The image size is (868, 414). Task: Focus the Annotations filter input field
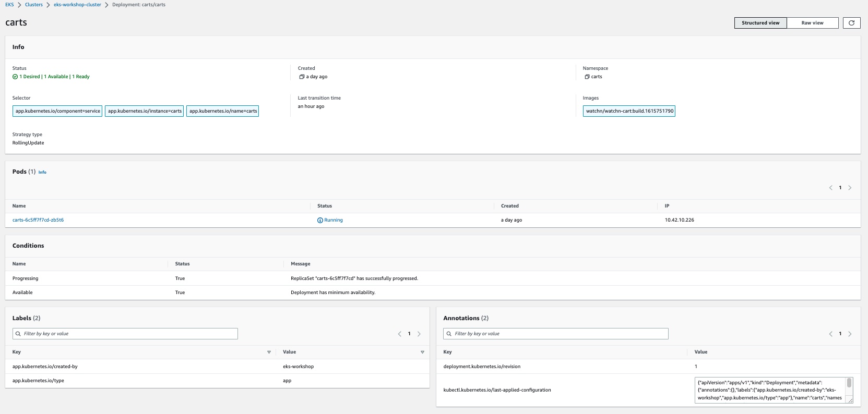(556, 334)
